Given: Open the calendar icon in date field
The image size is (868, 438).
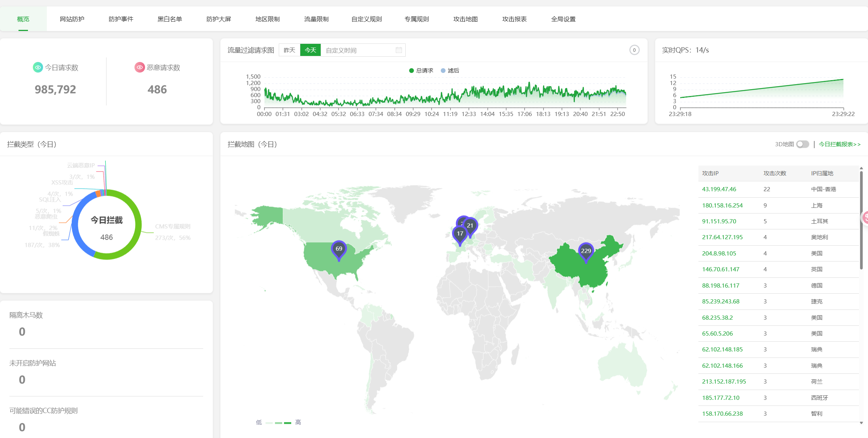Looking at the screenshot, I should click(x=399, y=50).
